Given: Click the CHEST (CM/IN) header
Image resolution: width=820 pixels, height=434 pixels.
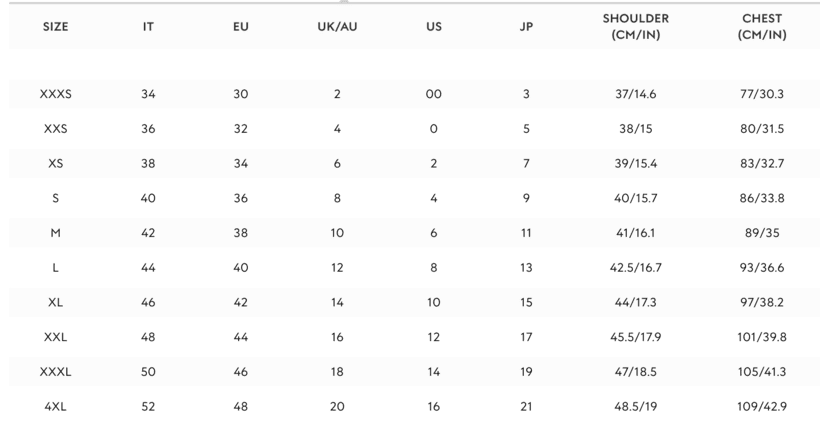Looking at the screenshot, I should pyautogui.click(x=762, y=26).
